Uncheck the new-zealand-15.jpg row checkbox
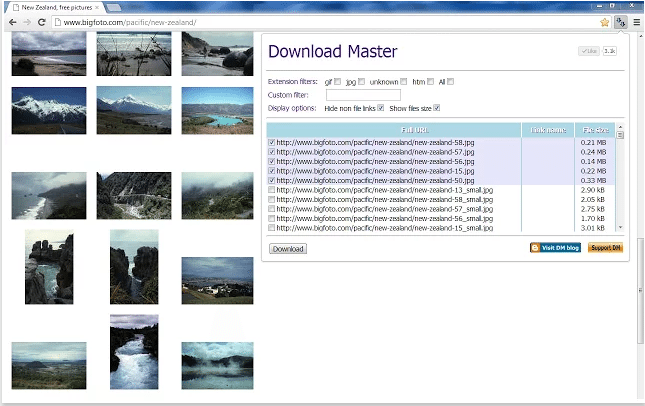 click(271, 171)
